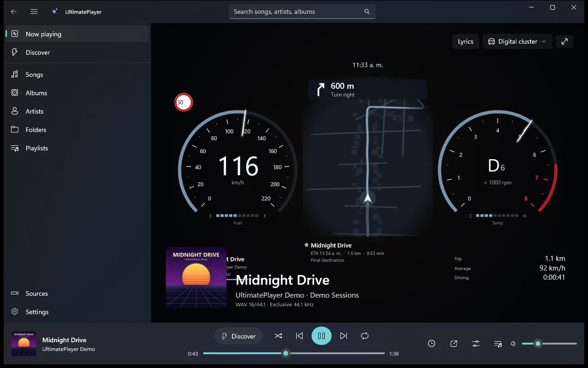
Task: Expand visualizer to full screen
Action: tap(565, 41)
